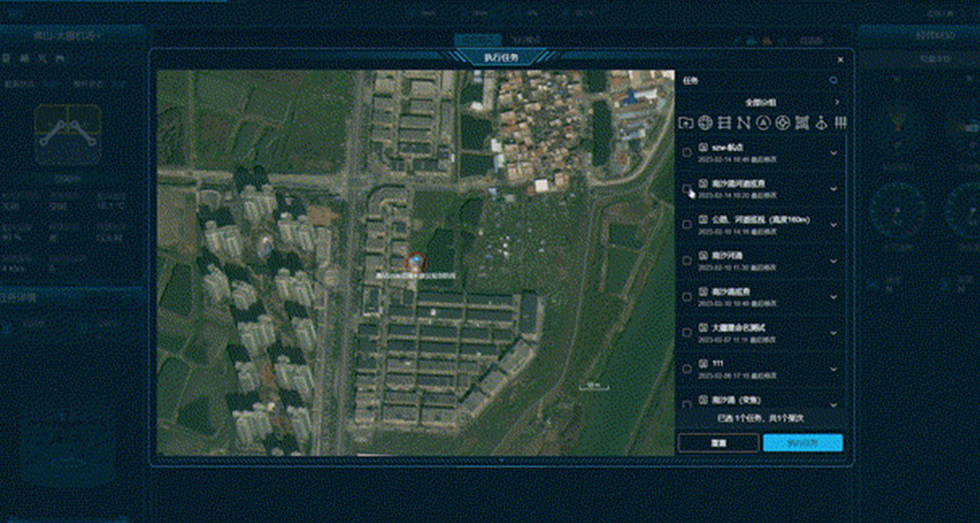Expand the szw task details chevron

point(833,153)
